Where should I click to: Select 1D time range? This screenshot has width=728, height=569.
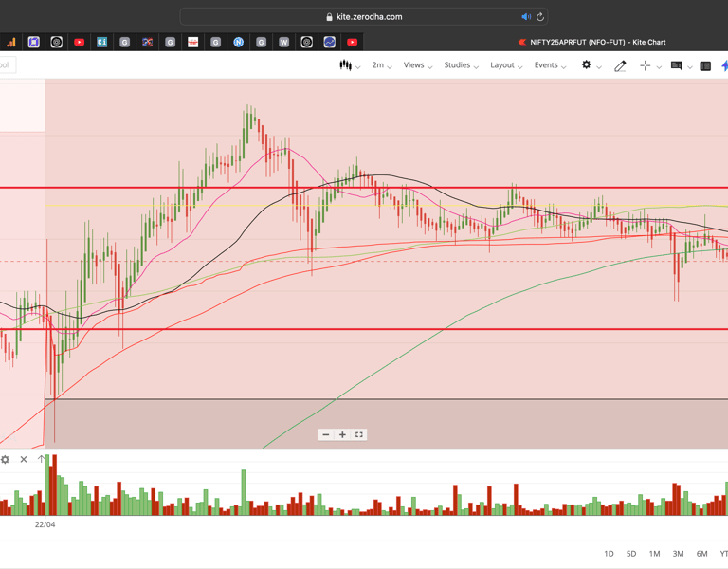click(609, 554)
